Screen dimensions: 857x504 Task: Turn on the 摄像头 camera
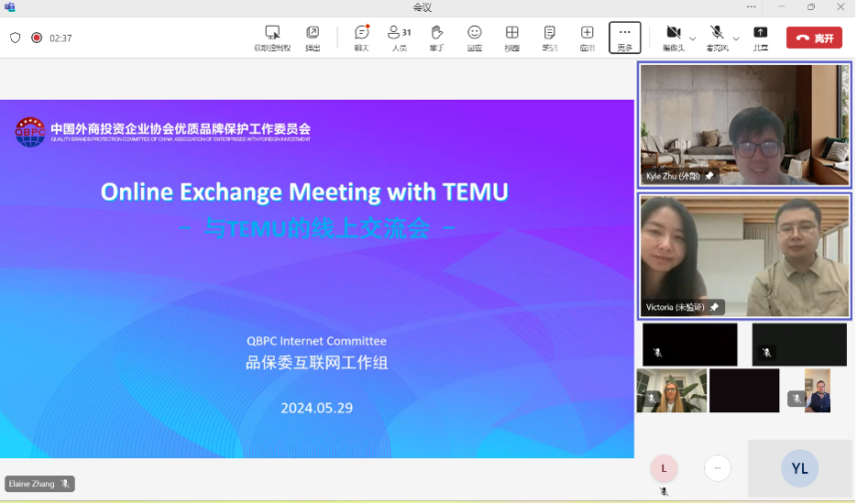pyautogui.click(x=674, y=38)
